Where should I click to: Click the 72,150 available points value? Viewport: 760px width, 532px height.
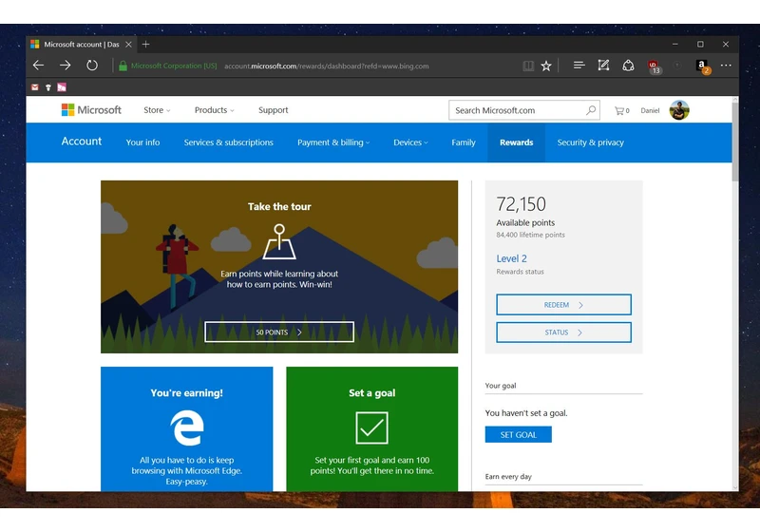(521, 204)
